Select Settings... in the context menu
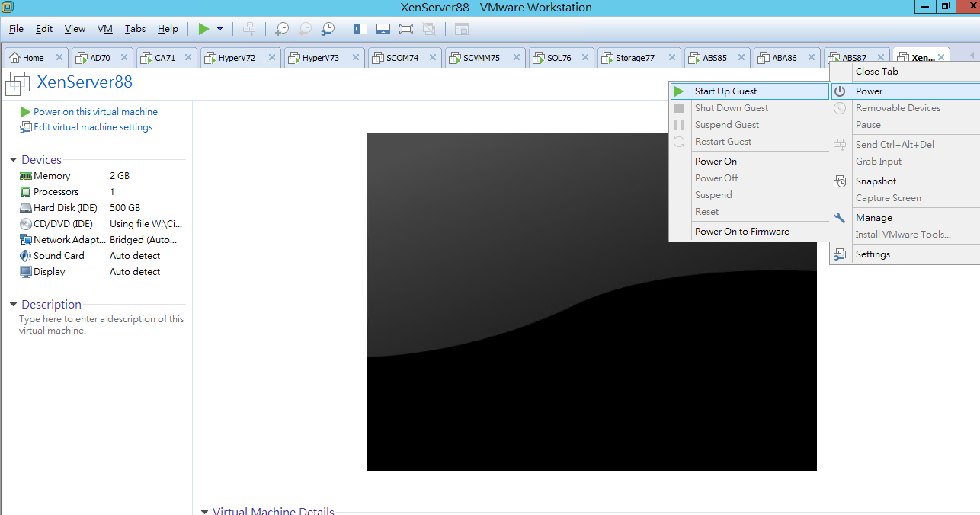980x515 pixels. pos(905,254)
